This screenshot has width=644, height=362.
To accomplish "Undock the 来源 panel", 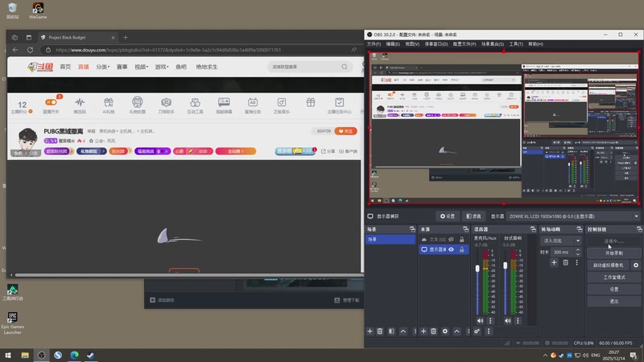I will [x=465, y=229].
